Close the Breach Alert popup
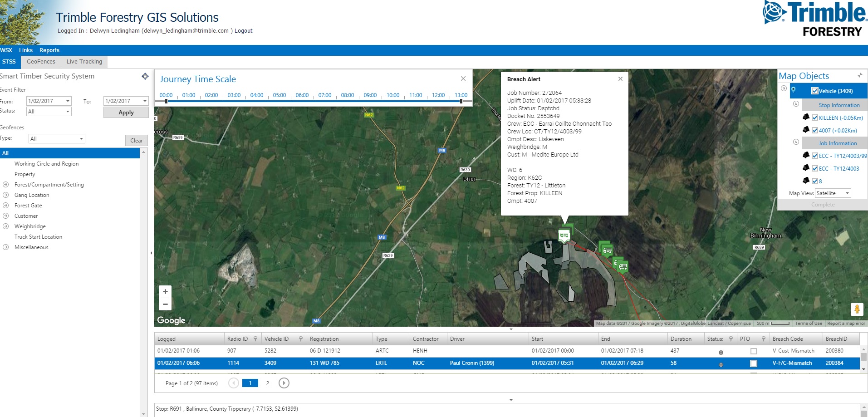 (620, 79)
